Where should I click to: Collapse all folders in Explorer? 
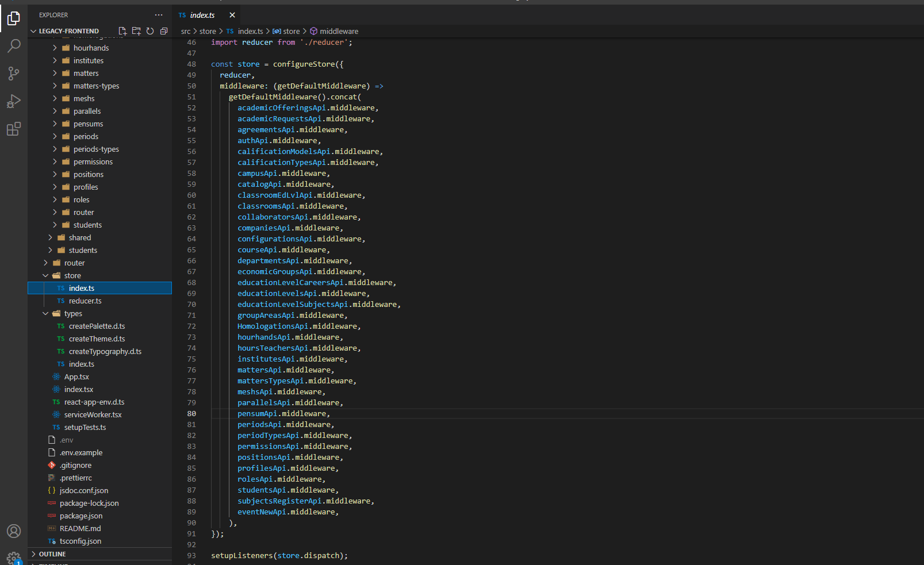click(x=164, y=30)
